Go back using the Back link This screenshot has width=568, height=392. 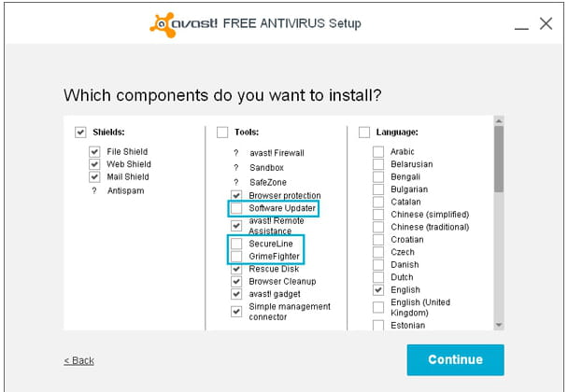click(79, 360)
